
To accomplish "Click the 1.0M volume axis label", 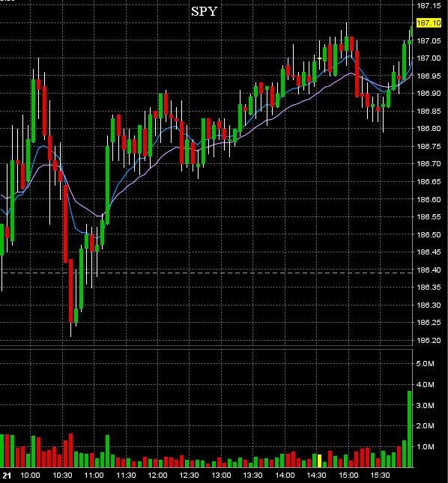I will (x=425, y=446).
